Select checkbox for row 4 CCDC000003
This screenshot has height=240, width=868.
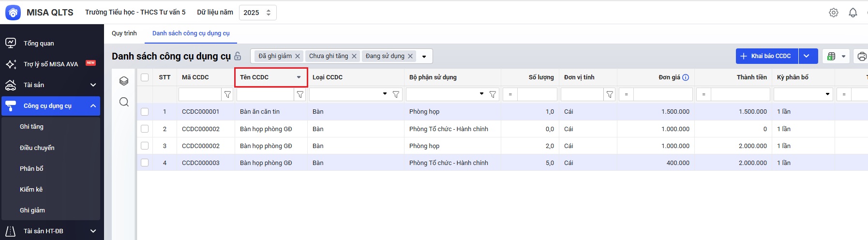(x=145, y=163)
